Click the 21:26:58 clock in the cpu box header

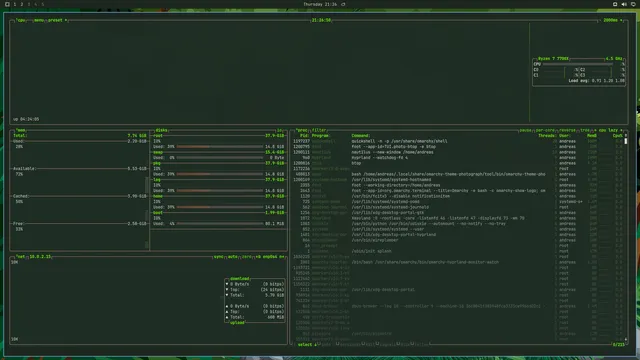[321, 20]
